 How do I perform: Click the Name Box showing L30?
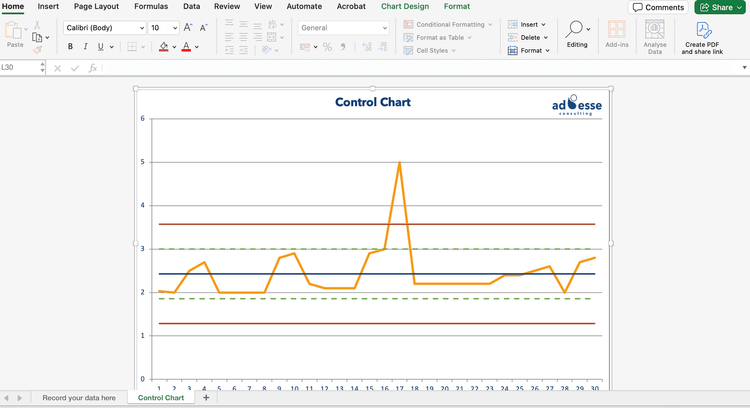click(20, 67)
